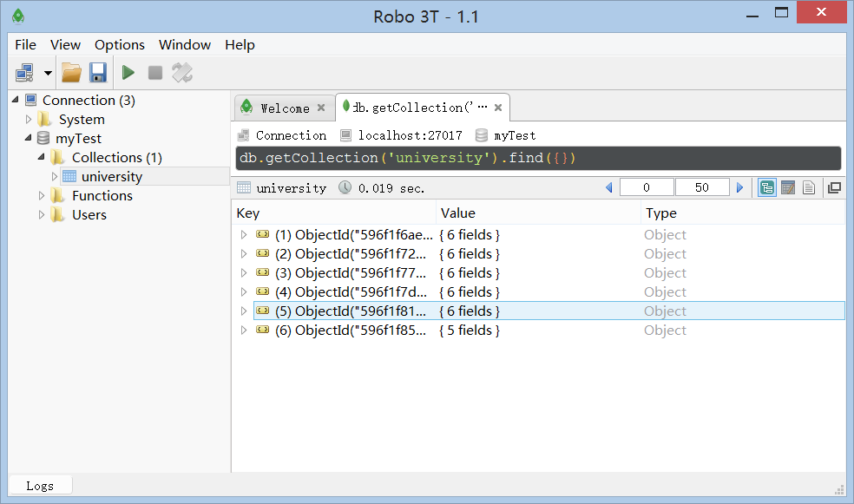Viewport: 854px width, 504px height.
Task: Open the View menu
Action: point(65,44)
